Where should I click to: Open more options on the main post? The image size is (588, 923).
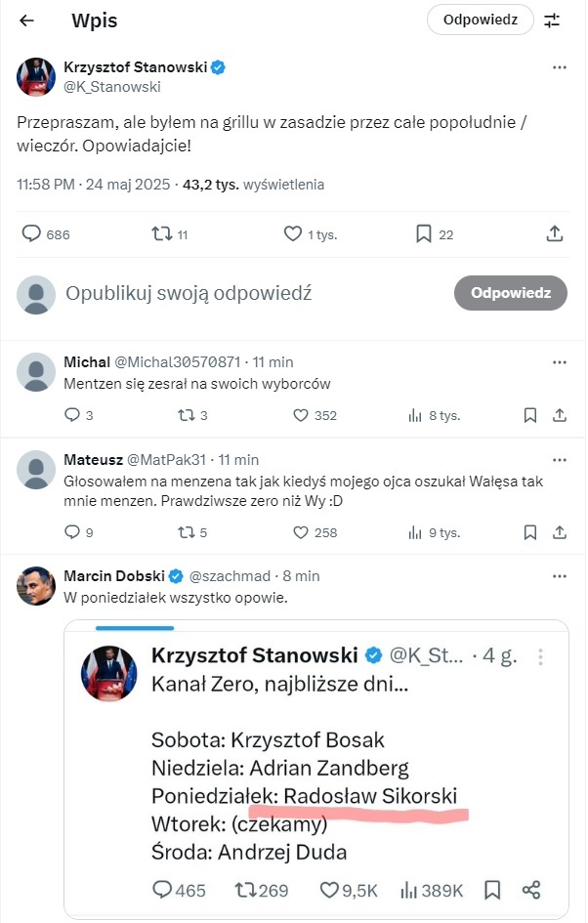coord(560,67)
